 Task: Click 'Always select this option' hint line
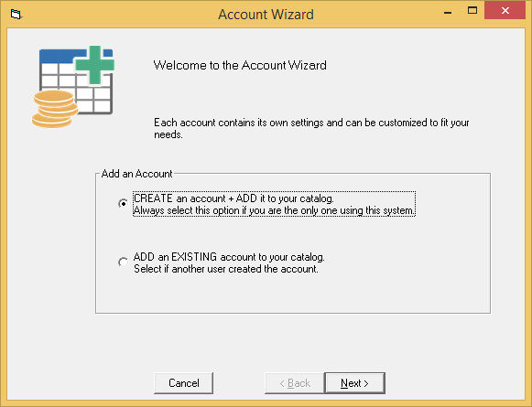tap(274, 210)
